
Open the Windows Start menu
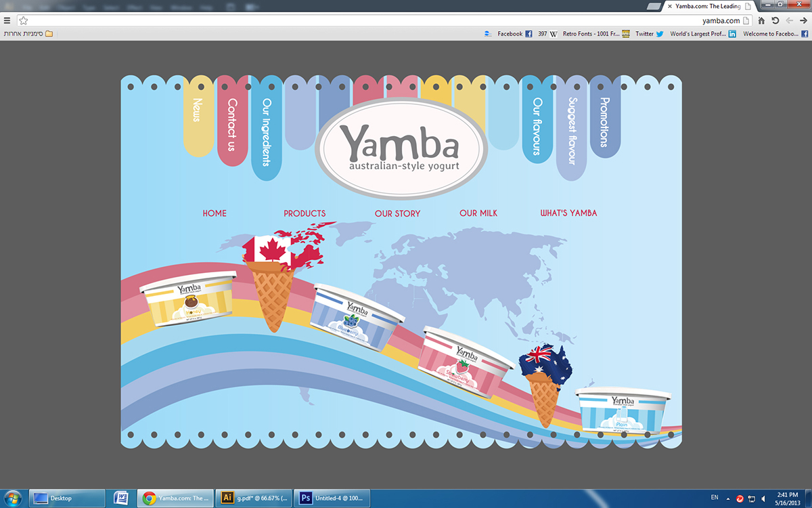pyautogui.click(x=13, y=498)
